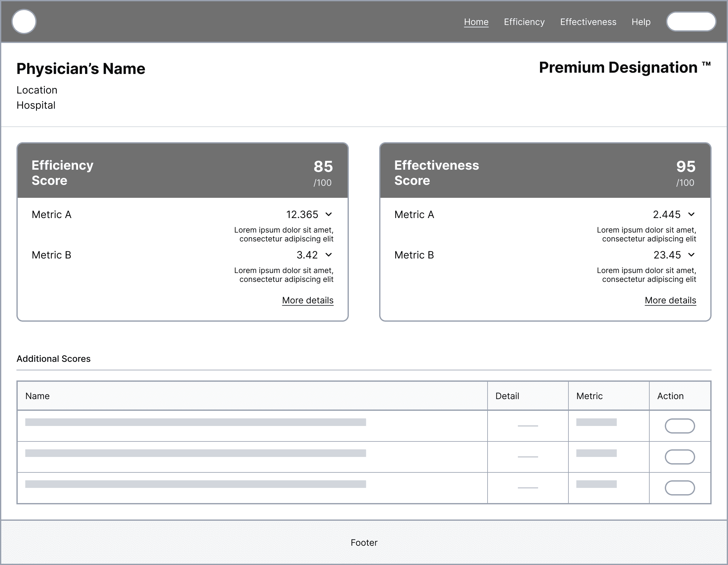728x565 pixels.
Task: Click the pill button in top navigation
Action: point(691,22)
